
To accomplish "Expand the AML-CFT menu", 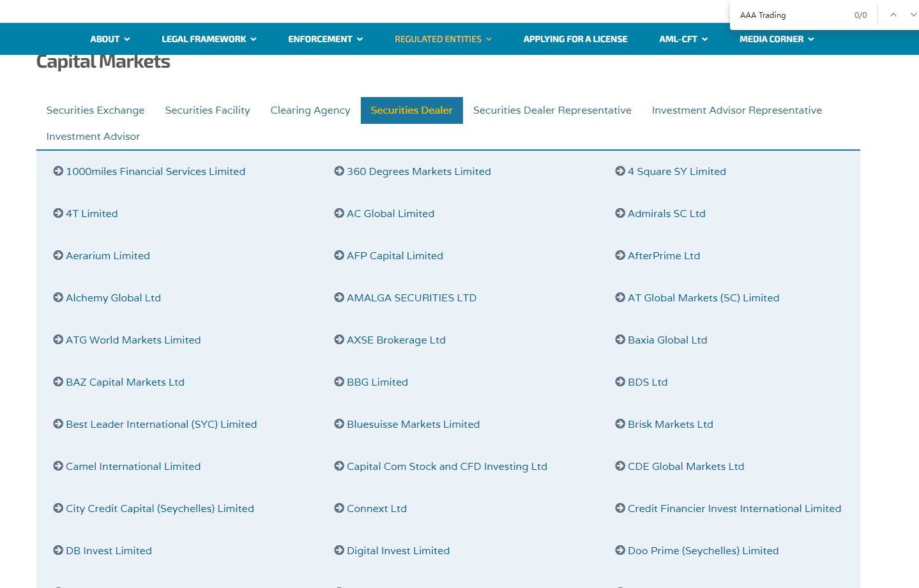I will (x=683, y=39).
